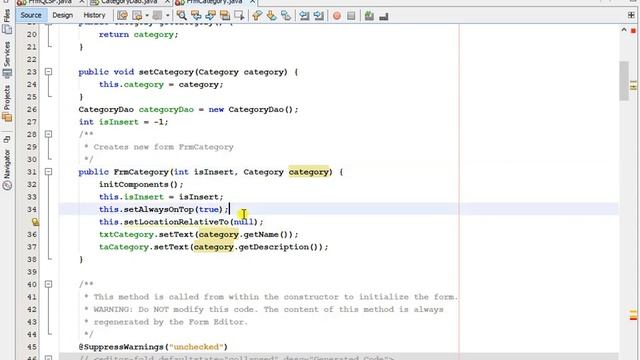Go to Previous Bookmark icon
This screenshot has height=360, width=640.
257,16
